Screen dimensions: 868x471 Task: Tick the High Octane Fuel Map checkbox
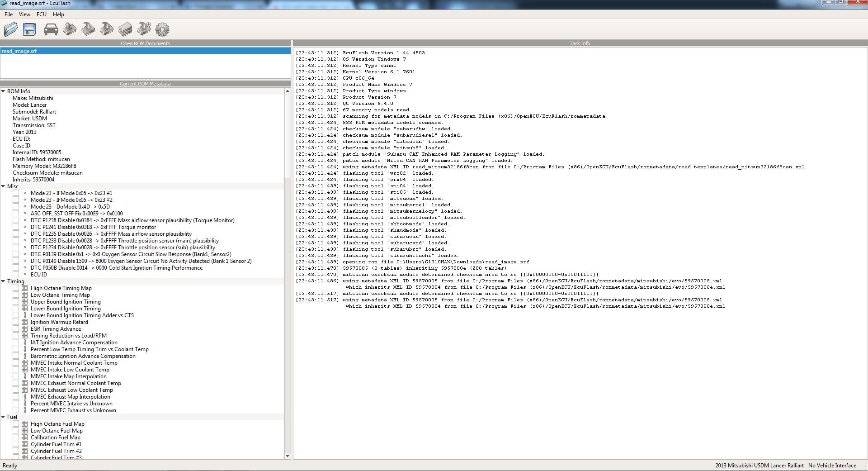coord(16,424)
